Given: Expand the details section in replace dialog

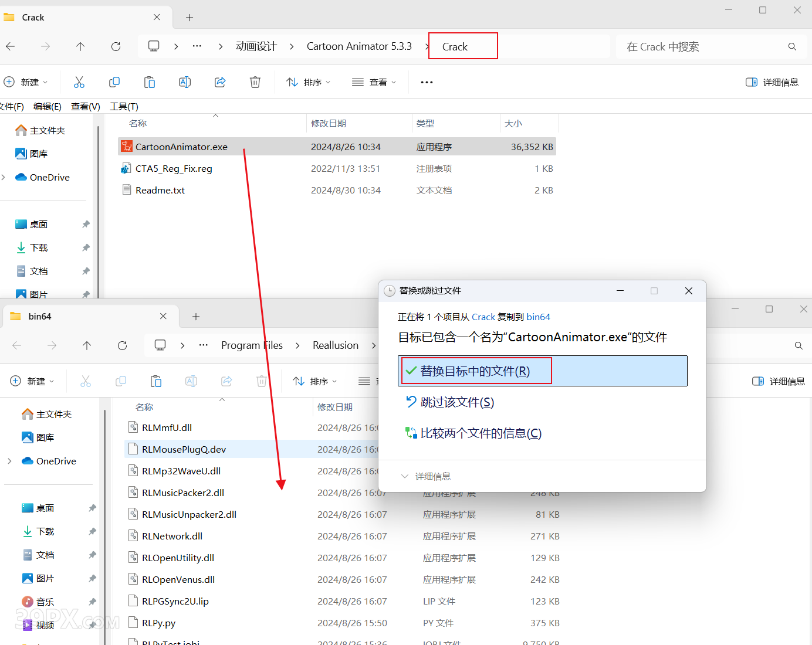Looking at the screenshot, I should 427,476.
